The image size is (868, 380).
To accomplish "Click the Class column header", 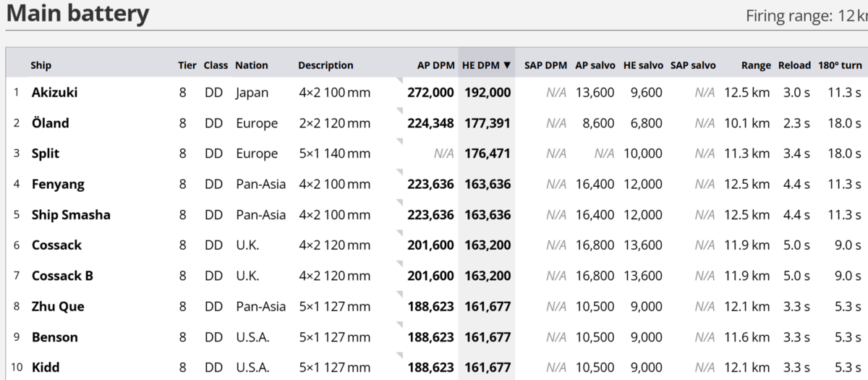I will pos(216,65).
